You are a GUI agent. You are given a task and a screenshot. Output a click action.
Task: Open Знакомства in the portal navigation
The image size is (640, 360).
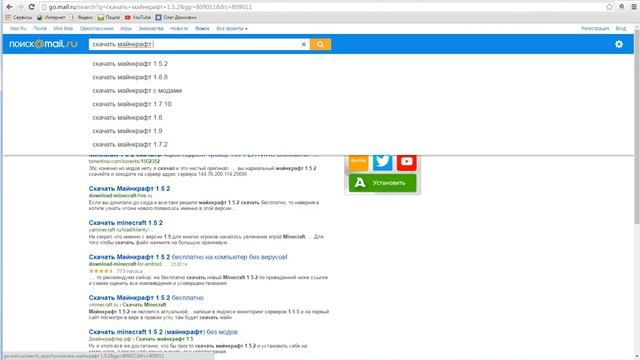pyautogui.click(x=151, y=29)
